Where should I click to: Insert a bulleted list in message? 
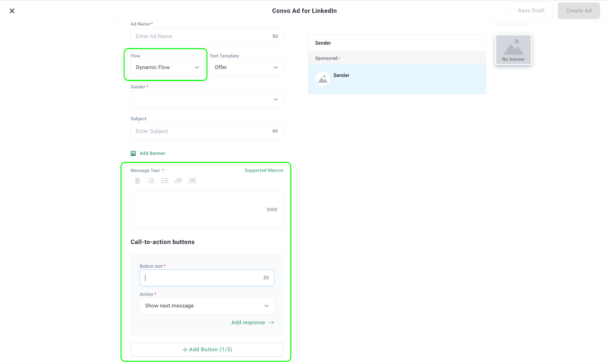[x=151, y=181]
